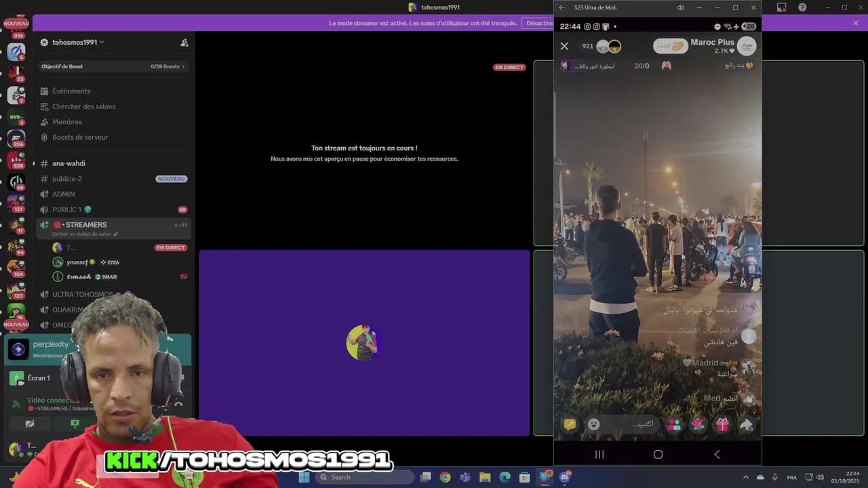
Task: Click the 20/0 counter in the live stream
Action: click(x=642, y=66)
